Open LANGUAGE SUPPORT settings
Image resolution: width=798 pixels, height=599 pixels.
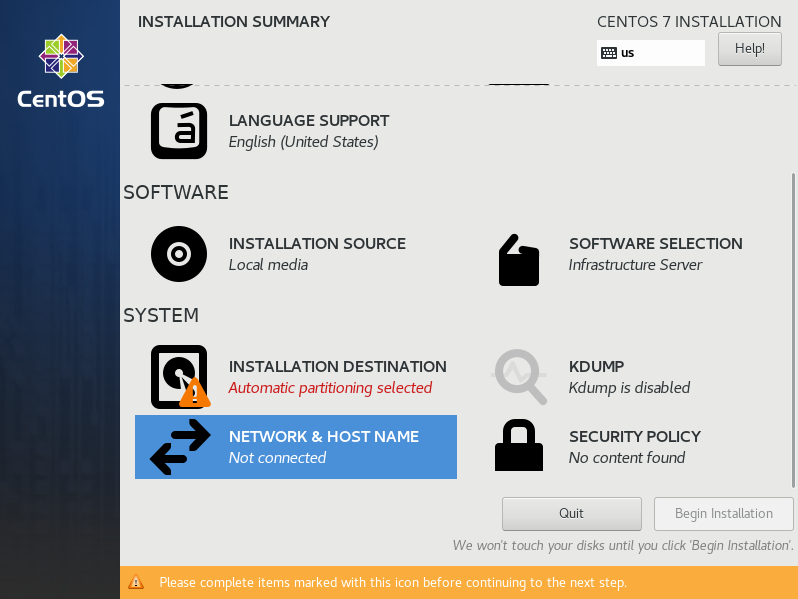click(x=296, y=131)
